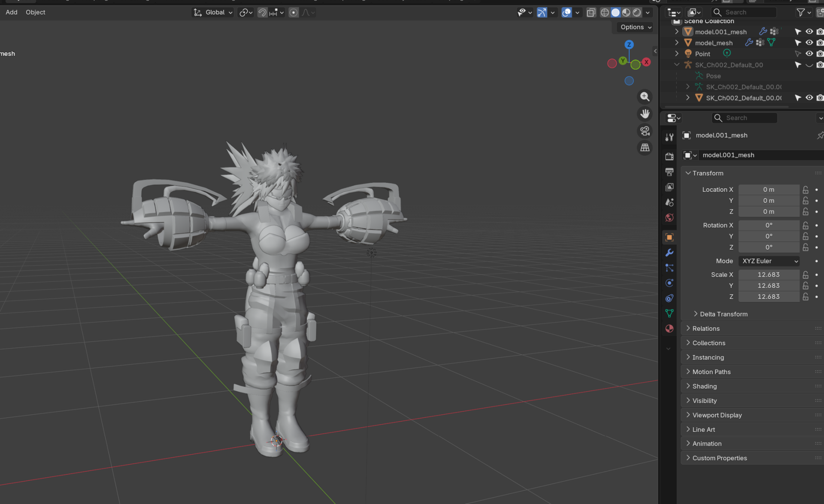Click Rotation Z value field
This screenshot has width=824, height=504.
point(769,247)
